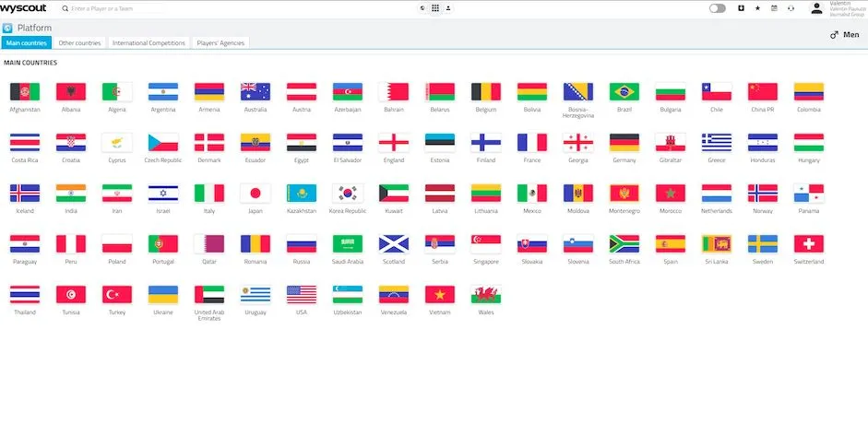Viewport: 868px width, 424px height.
Task: Select the Korea Republic flag
Action: pos(348,193)
